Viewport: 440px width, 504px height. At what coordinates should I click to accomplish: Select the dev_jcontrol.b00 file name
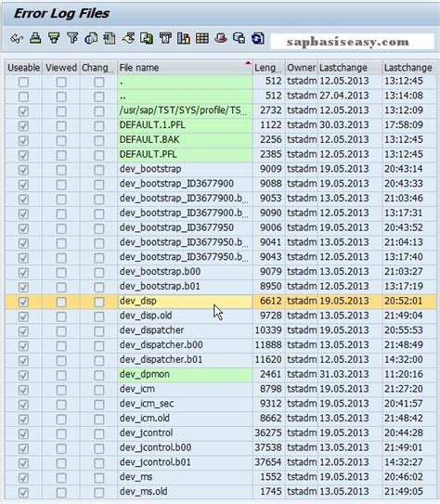point(155,447)
